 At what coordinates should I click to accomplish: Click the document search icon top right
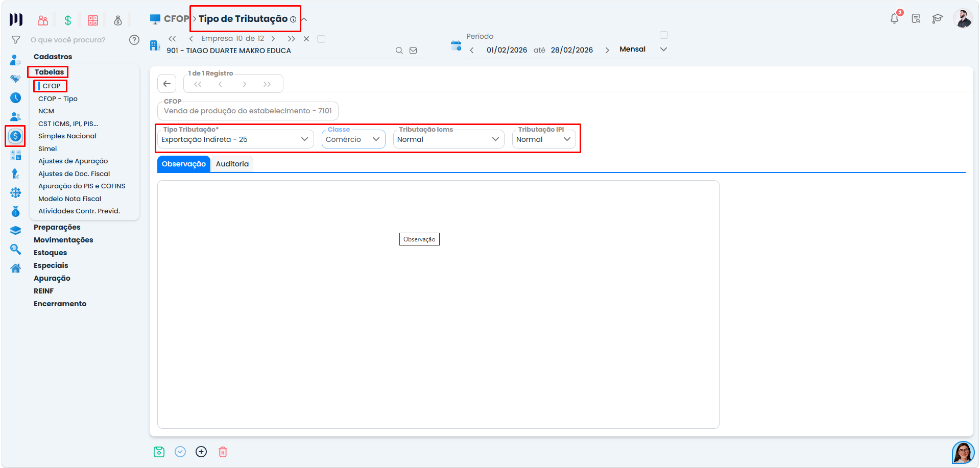(916, 19)
